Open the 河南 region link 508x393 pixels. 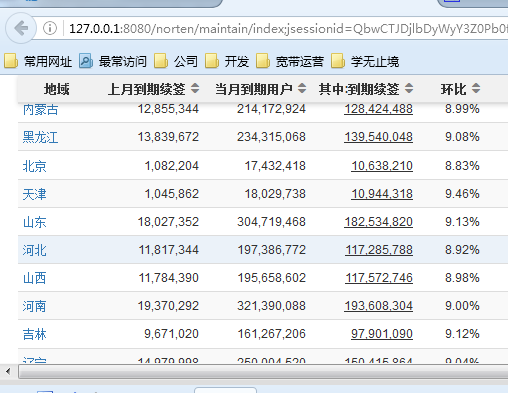click(x=35, y=306)
